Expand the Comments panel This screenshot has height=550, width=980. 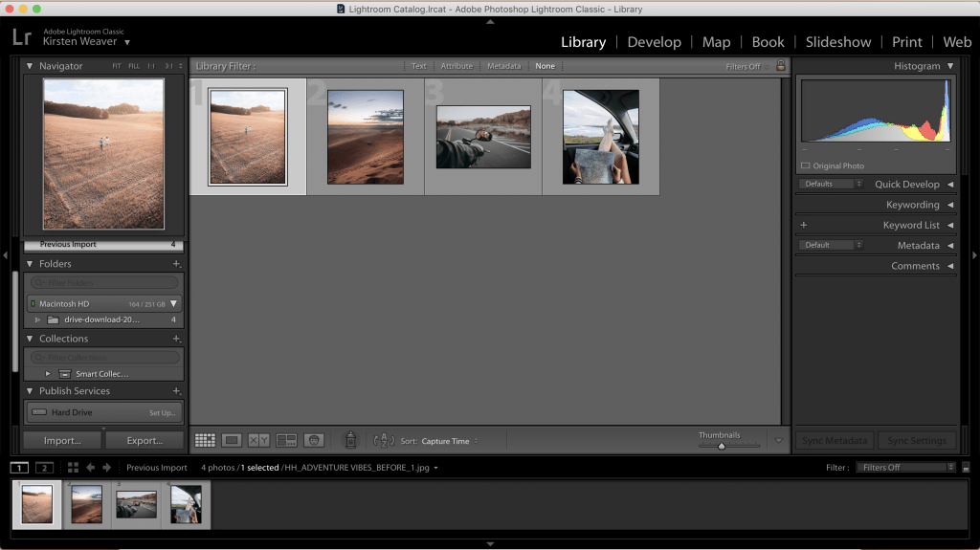coord(950,266)
